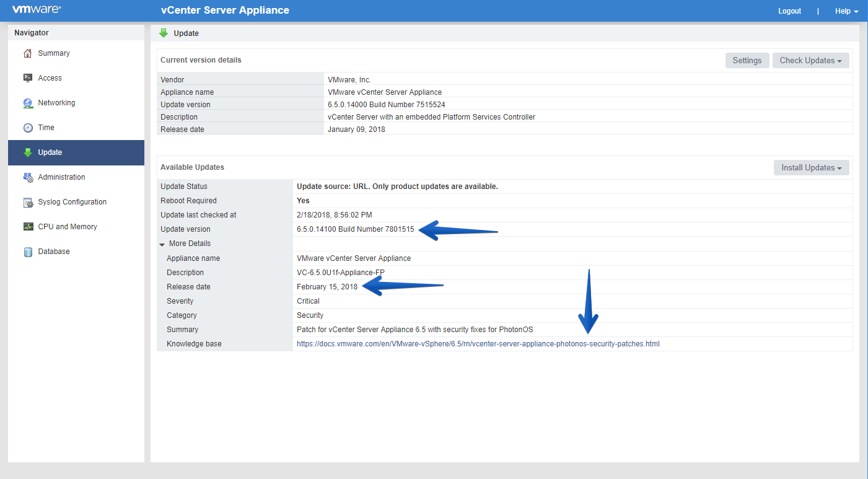Click the 'Update Status' row label
868x479 pixels.
pyautogui.click(x=184, y=187)
